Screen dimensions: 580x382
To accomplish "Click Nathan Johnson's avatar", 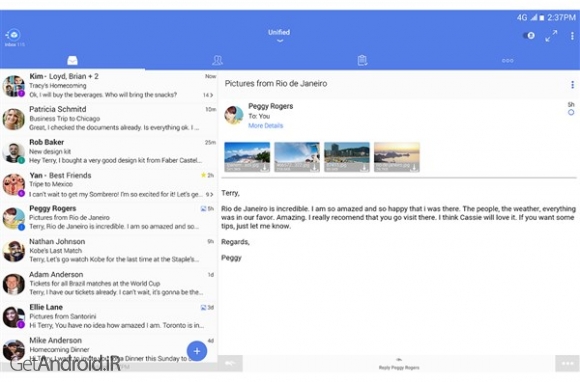I will click(x=14, y=251).
